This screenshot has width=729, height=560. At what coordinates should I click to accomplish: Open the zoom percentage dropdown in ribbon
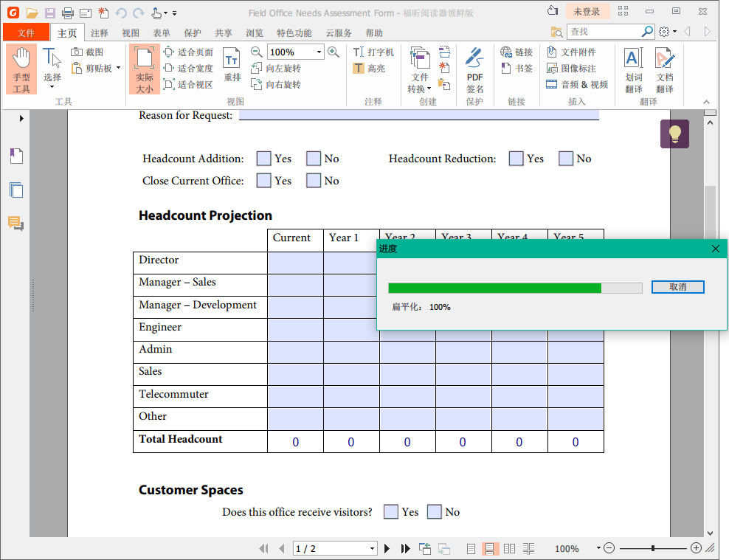point(319,52)
